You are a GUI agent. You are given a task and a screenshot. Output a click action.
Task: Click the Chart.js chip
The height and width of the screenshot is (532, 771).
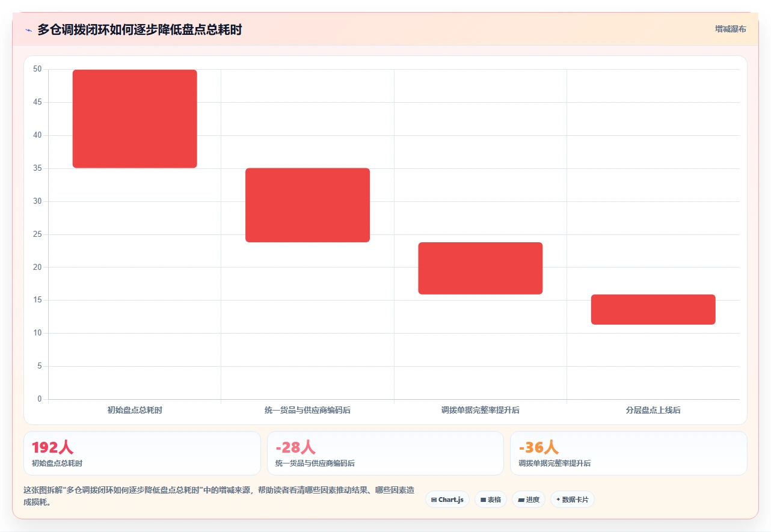[447, 500]
